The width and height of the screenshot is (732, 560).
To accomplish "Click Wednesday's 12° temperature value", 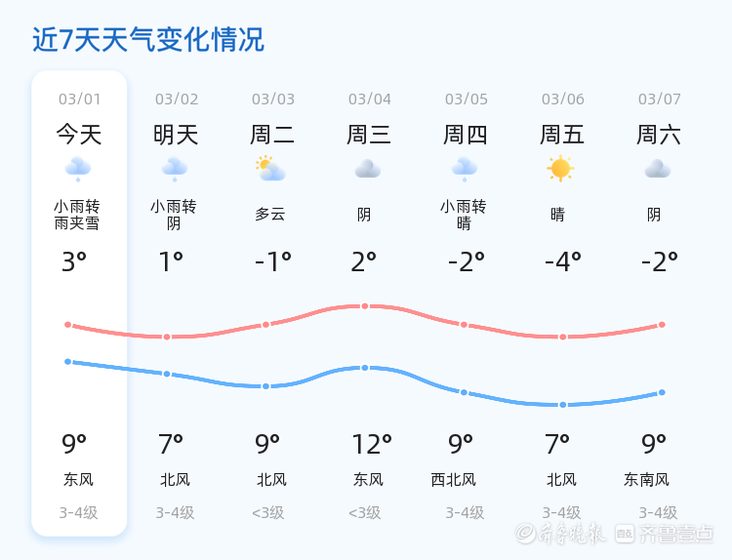I will 372,445.
